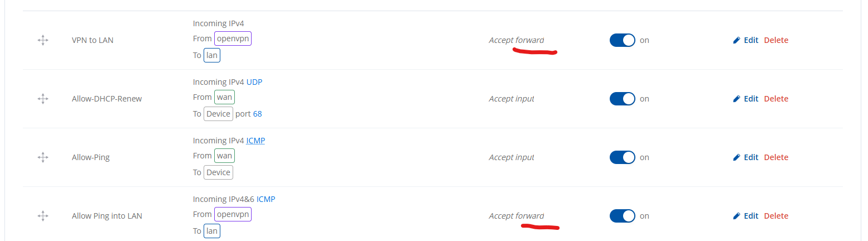The image size is (868, 241).
Task: Click the pencil icon for VPN to LAN
Action: click(x=736, y=40)
